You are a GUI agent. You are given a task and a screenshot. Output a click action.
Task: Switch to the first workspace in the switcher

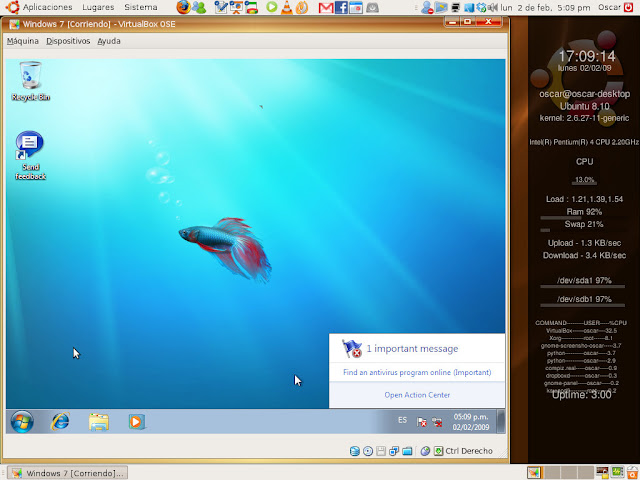point(534,473)
